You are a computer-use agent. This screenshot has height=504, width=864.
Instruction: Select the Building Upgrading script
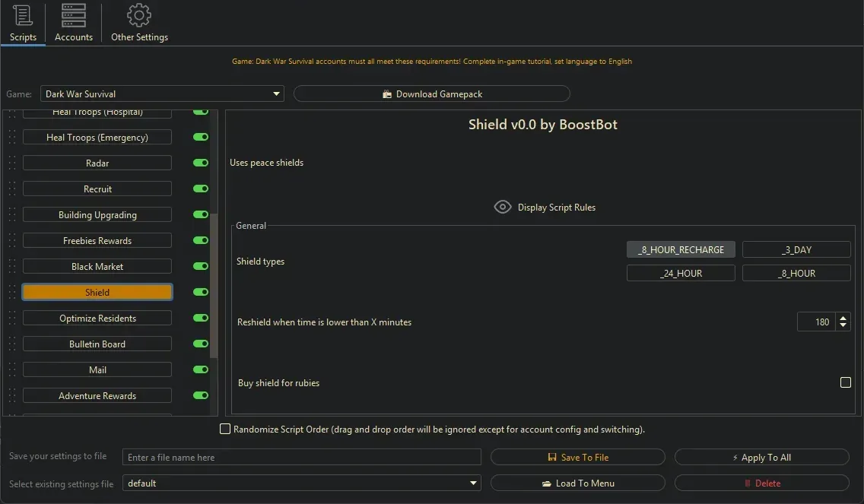click(x=97, y=215)
